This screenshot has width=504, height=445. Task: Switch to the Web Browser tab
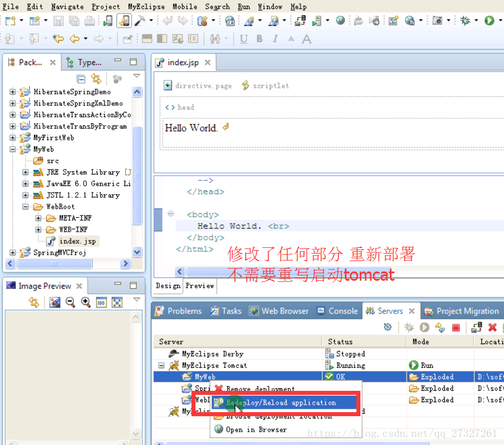279,311
